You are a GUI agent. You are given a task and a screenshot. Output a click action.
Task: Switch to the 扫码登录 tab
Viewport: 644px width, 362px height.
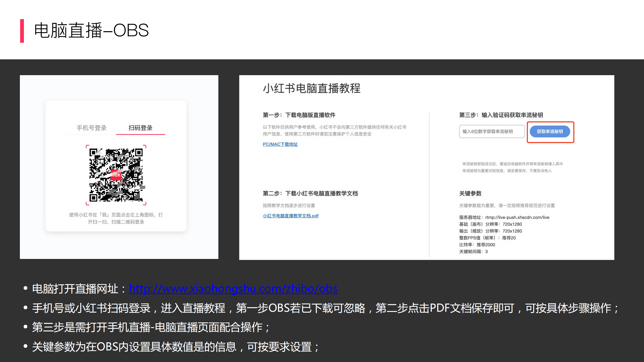140,128
